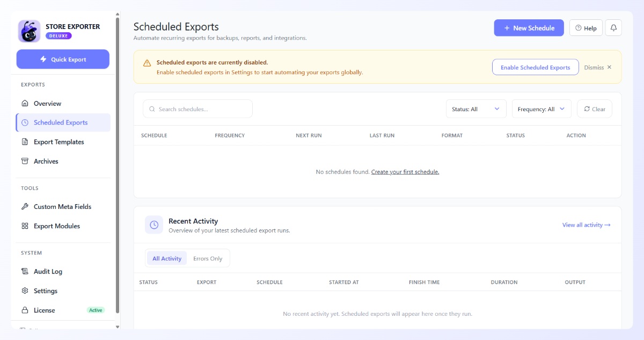Click the LAST RUN column header

(x=382, y=135)
